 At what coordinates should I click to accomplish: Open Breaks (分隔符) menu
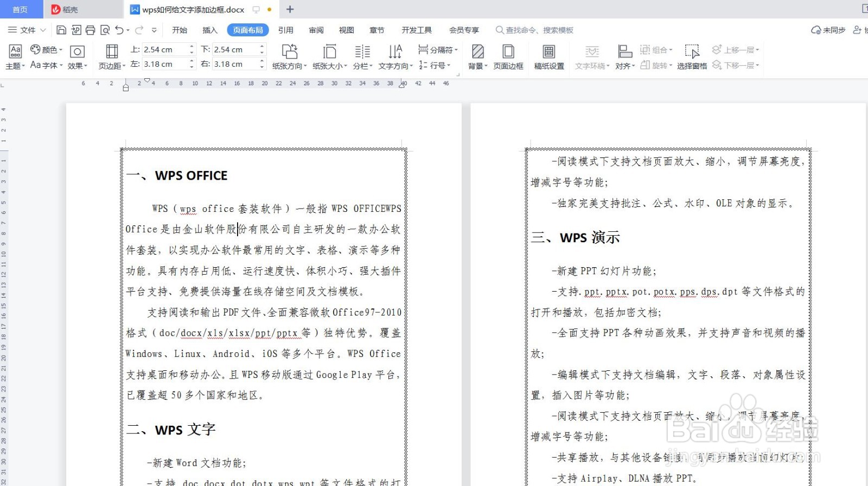click(x=438, y=49)
